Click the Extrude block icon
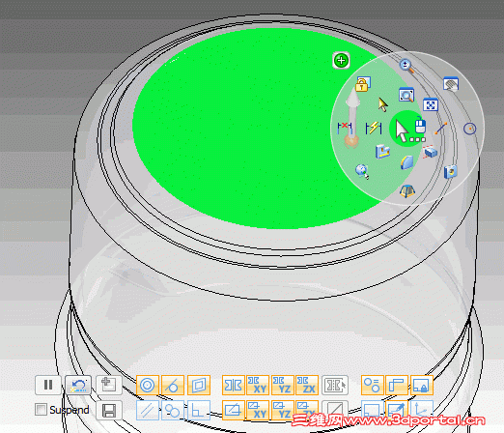 pos(431,152)
